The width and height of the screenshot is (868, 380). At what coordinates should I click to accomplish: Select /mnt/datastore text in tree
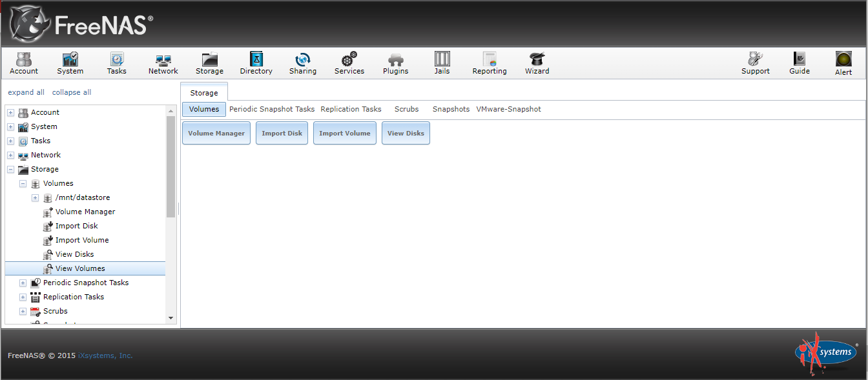83,197
